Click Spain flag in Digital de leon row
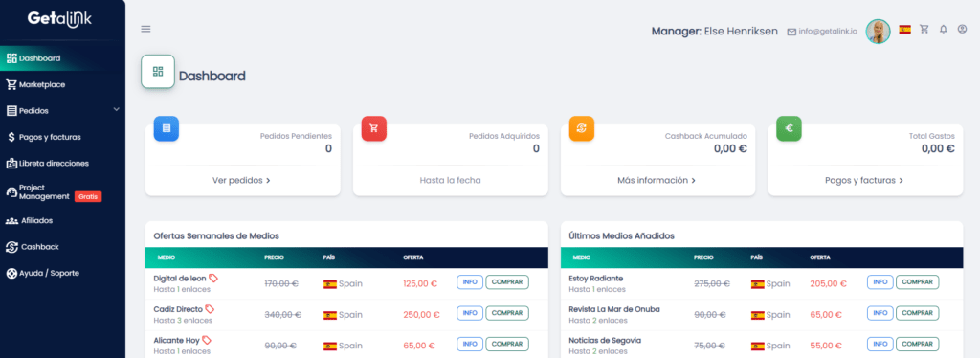 [330, 284]
